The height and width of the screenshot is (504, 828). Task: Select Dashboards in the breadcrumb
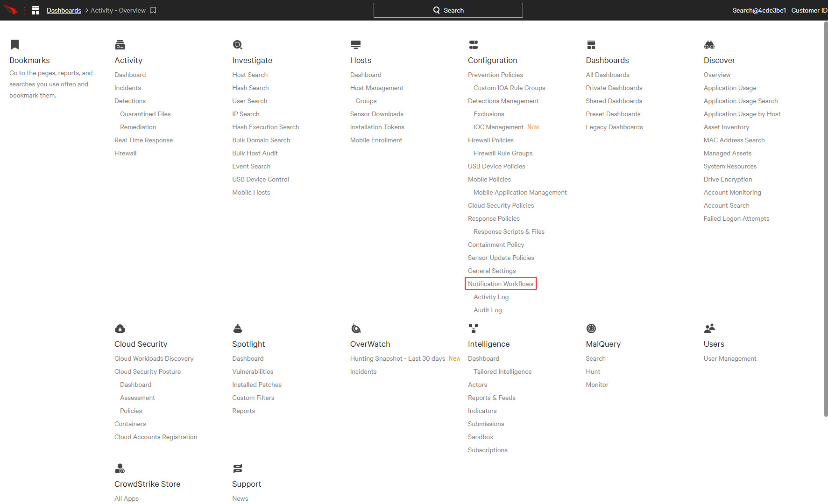(64, 10)
